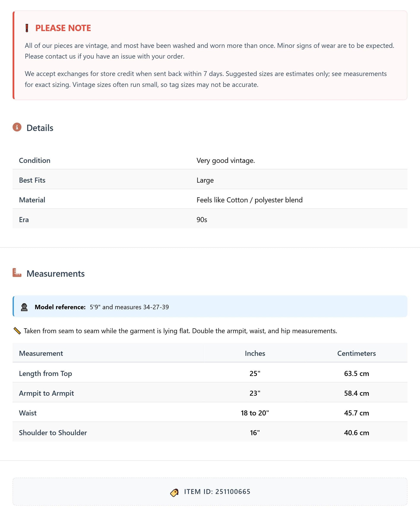The image size is (420, 516).
Task: Click the red exclamation mark icon
Action: point(27,28)
